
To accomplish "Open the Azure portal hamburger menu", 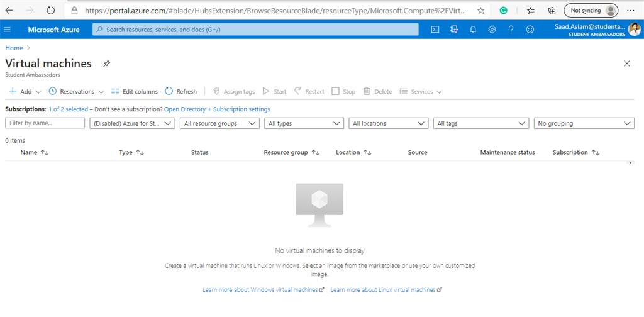I will 8,30.
